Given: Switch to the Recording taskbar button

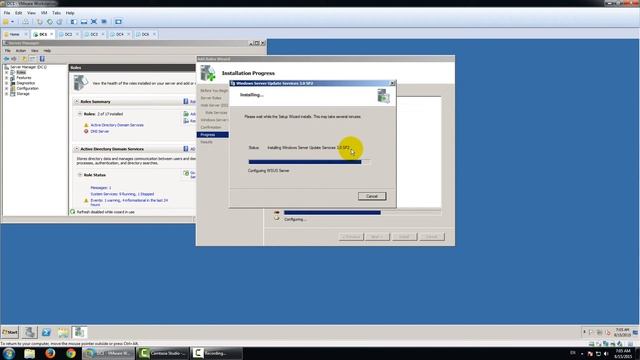Looking at the screenshot, I should tap(217, 353).
